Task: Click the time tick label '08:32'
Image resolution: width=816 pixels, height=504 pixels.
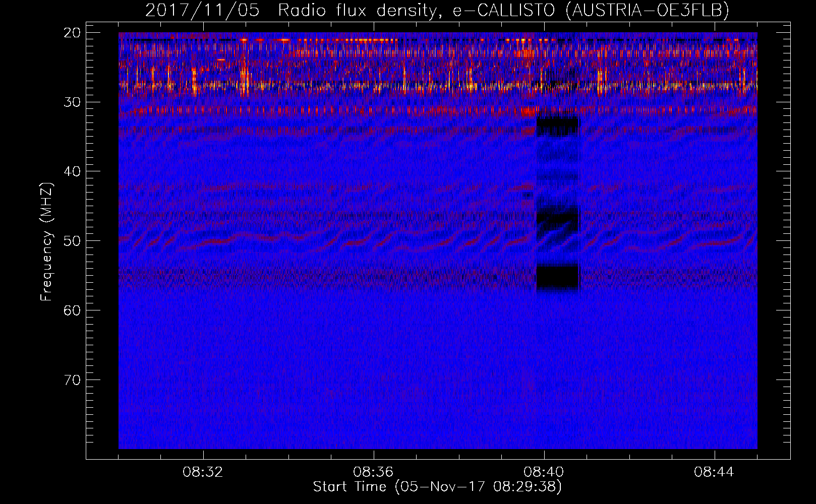Action: point(203,472)
